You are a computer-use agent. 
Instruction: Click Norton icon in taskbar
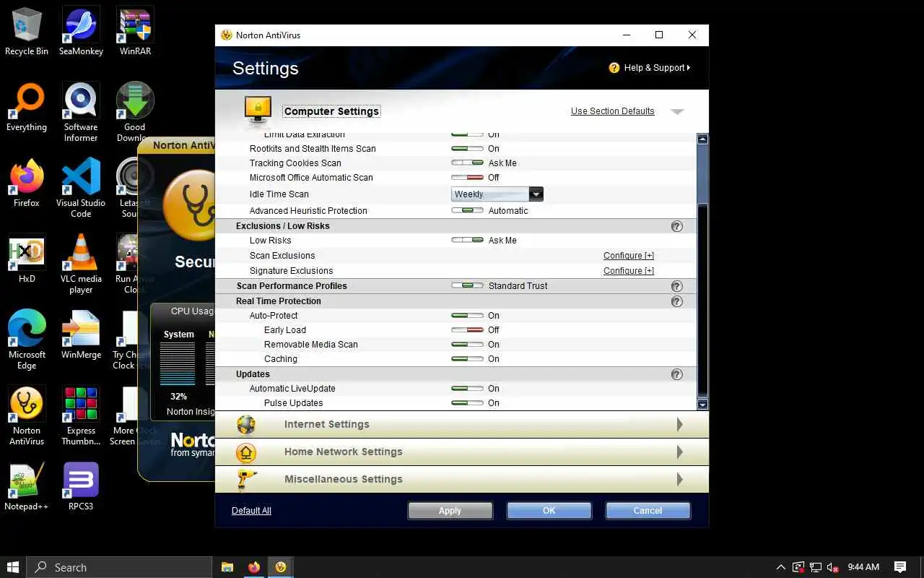[x=281, y=567]
